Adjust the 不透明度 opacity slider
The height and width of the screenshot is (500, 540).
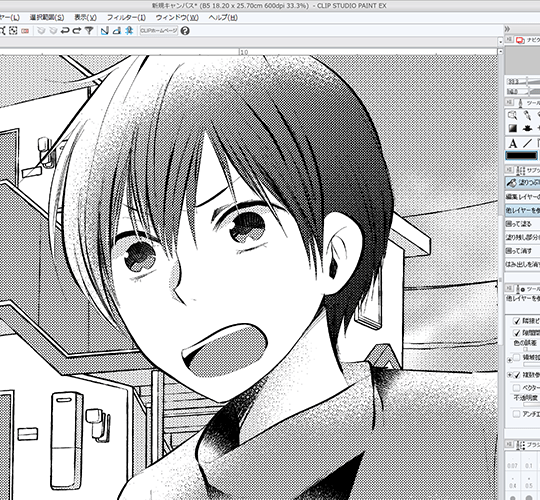click(532, 404)
